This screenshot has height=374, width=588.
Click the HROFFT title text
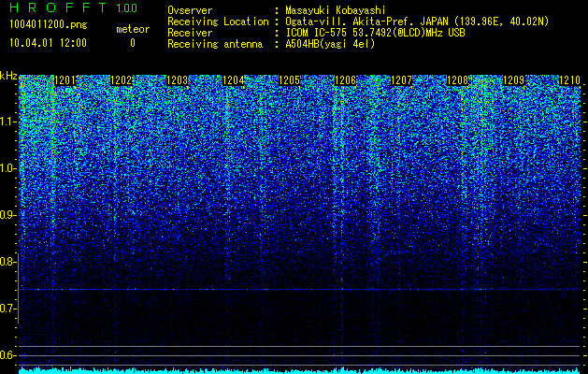[x=58, y=7]
